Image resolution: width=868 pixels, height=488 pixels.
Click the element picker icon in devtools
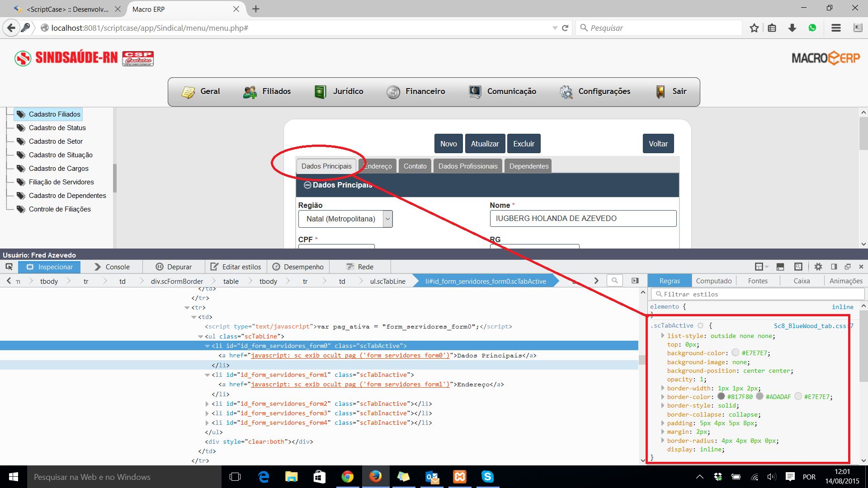tap(9, 267)
